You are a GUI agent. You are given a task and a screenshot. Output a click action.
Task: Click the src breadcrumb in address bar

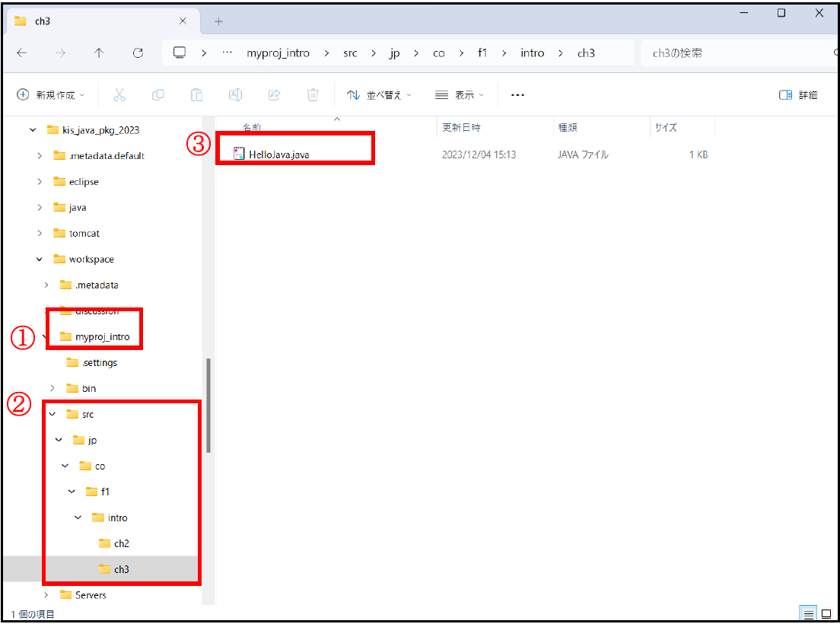point(350,53)
